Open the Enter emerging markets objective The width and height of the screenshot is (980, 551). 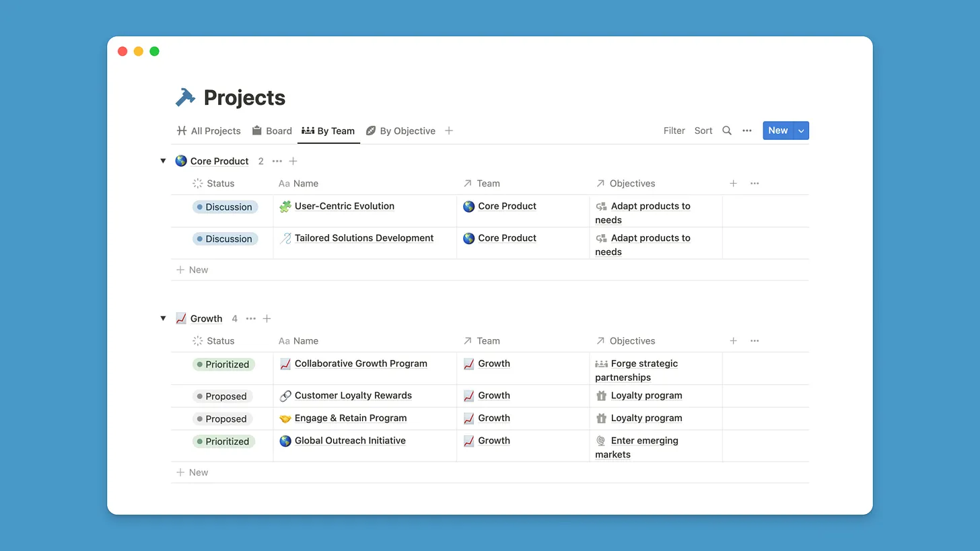point(637,447)
